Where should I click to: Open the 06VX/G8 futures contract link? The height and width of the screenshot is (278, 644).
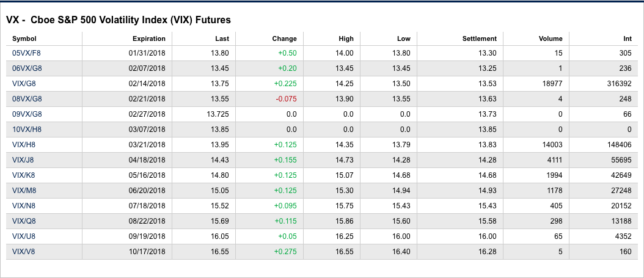(27, 68)
